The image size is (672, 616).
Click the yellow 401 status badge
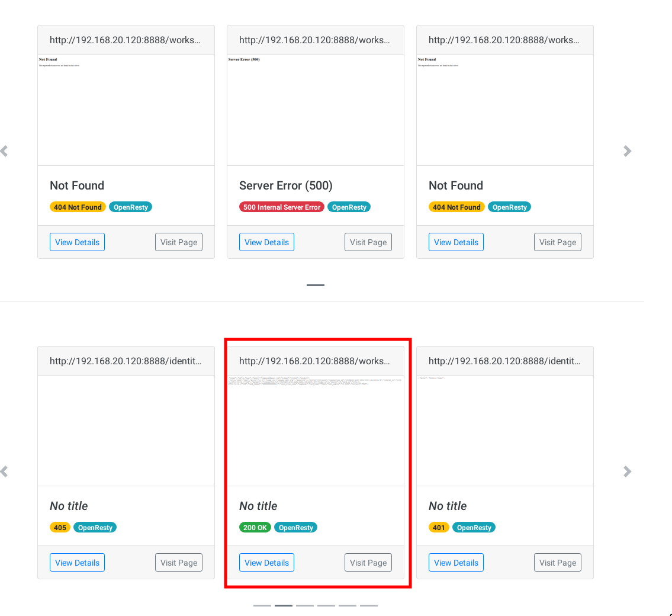click(439, 528)
